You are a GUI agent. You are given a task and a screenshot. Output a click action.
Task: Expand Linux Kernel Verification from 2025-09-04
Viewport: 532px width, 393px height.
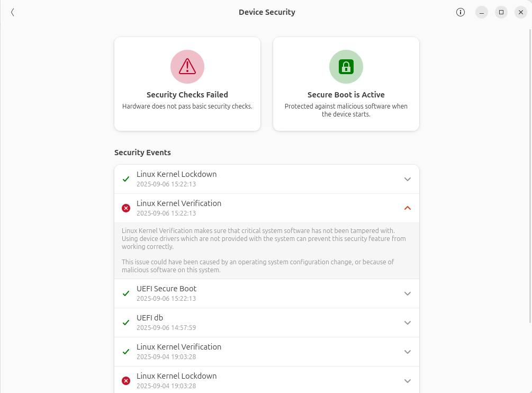[x=408, y=352]
